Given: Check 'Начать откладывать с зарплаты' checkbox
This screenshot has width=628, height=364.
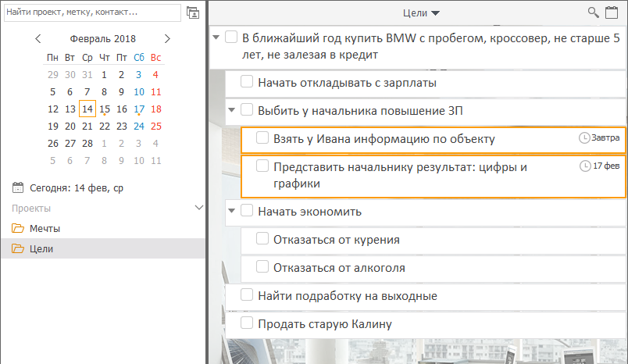Looking at the screenshot, I should pyautogui.click(x=247, y=81).
